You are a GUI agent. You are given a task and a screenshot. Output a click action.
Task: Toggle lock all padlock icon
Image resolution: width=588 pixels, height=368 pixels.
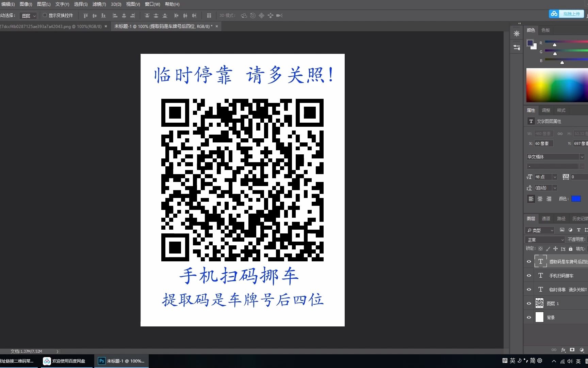pos(571,249)
